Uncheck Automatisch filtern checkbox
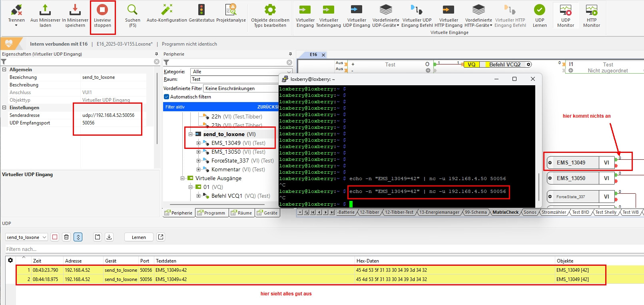The image size is (644, 305). click(167, 97)
